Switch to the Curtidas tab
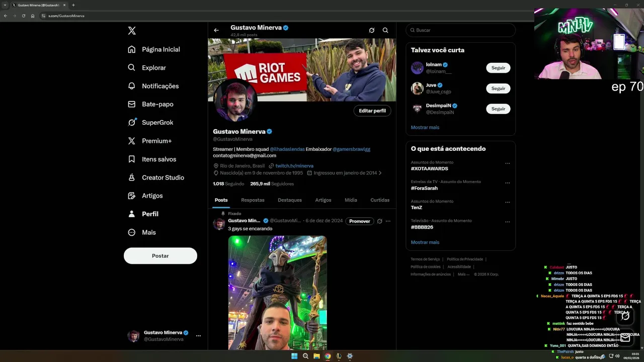The image size is (644, 362). point(380,200)
